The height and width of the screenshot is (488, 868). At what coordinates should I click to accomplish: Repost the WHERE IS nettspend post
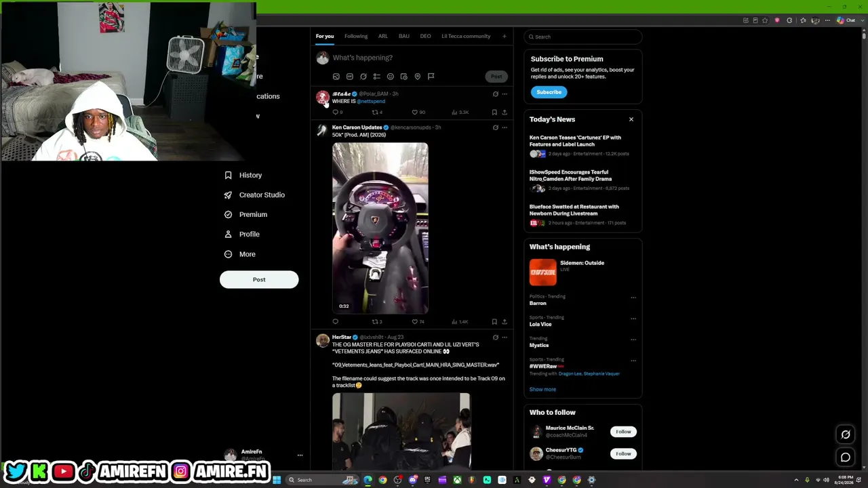pos(375,113)
